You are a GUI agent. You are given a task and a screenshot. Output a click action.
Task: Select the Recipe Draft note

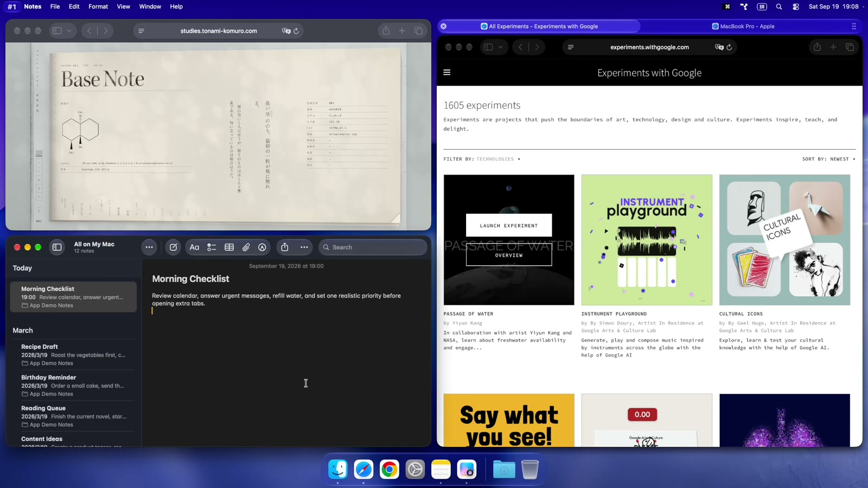(x=73, y=355)
